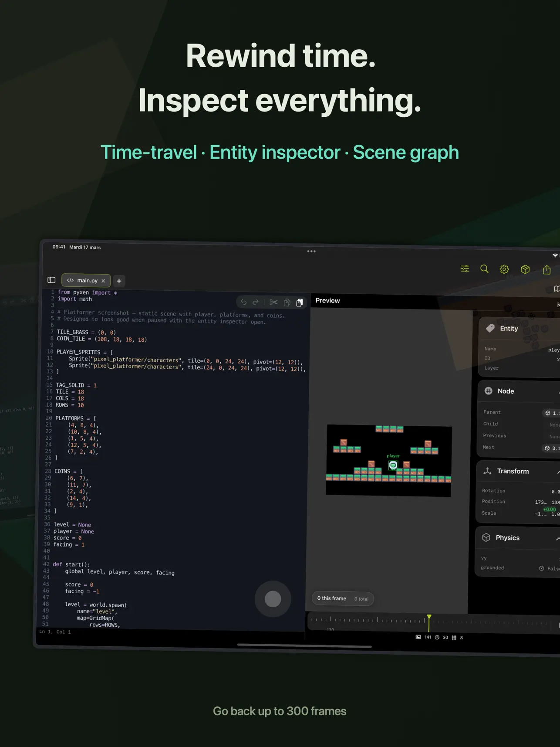560x747 pixels.
Task: Tap the three-dot multitasking menu
Action: click(x=311, y=251)
